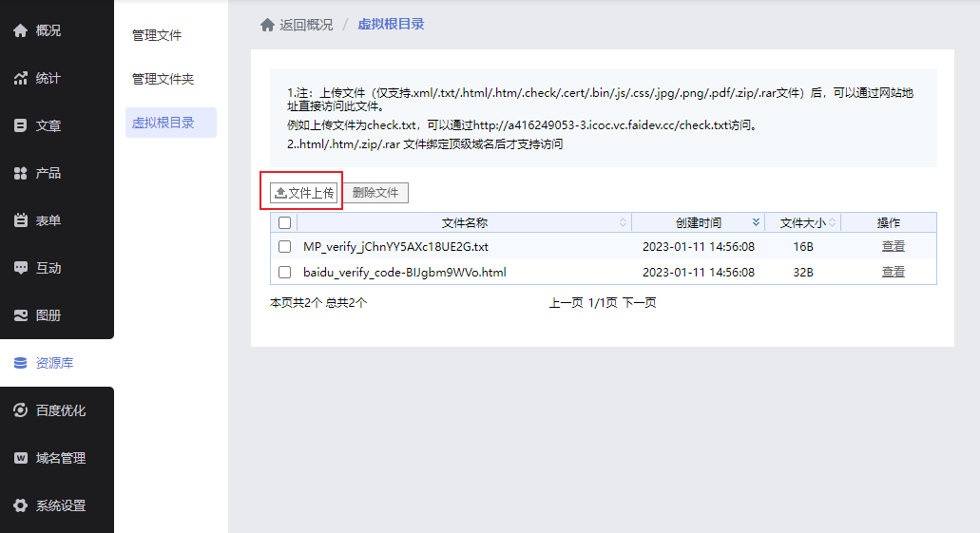Click the 删除文件 button
The image size is (980, 533).
click(375, 193)
